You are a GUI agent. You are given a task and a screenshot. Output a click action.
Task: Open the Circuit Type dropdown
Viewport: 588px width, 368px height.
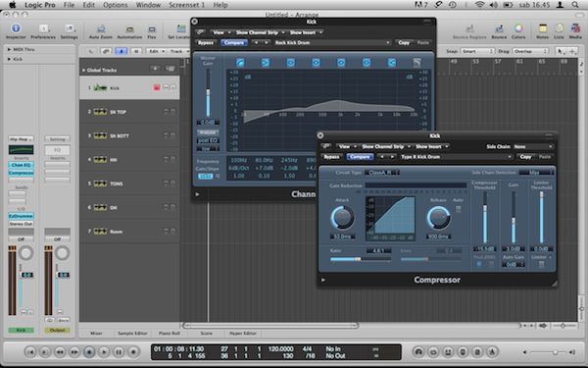[382, 173]
